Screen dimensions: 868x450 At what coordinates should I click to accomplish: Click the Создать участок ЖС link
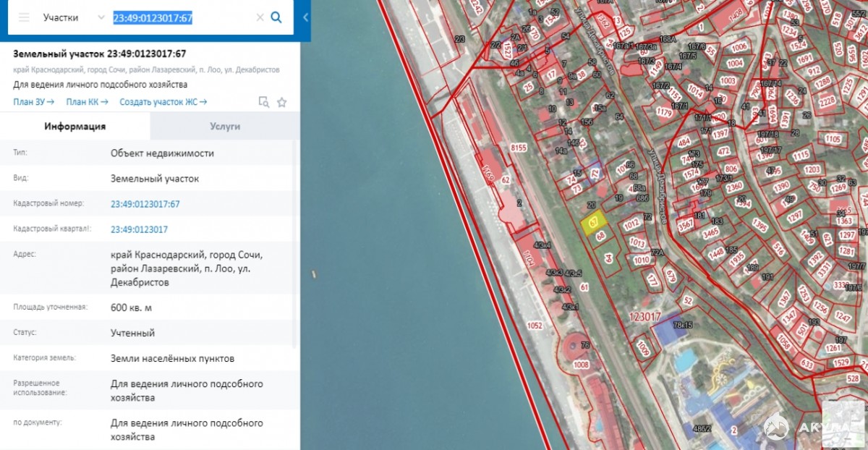pyautogui.click(x=163, y=102)
